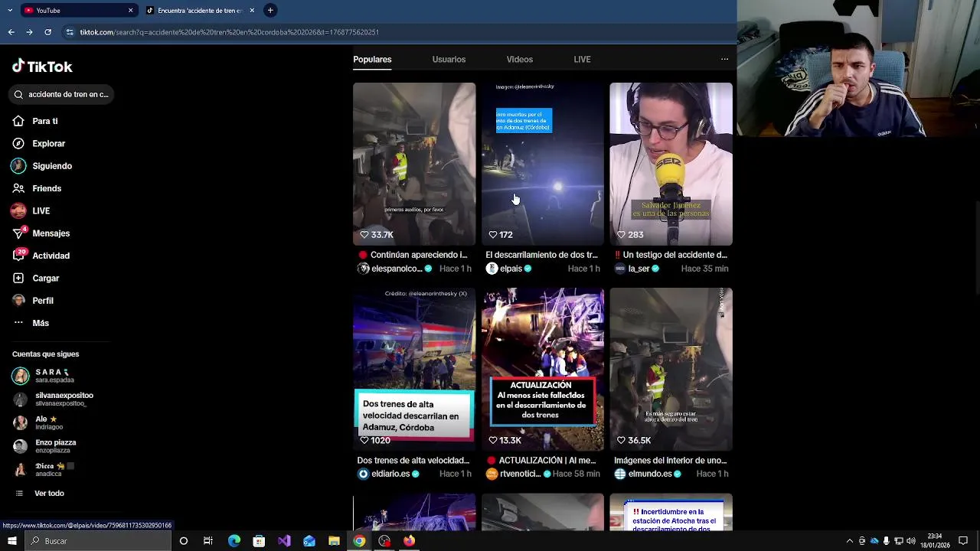Open LIVE in the left sidebar
The image size is (980, 551).
(31, 210)
